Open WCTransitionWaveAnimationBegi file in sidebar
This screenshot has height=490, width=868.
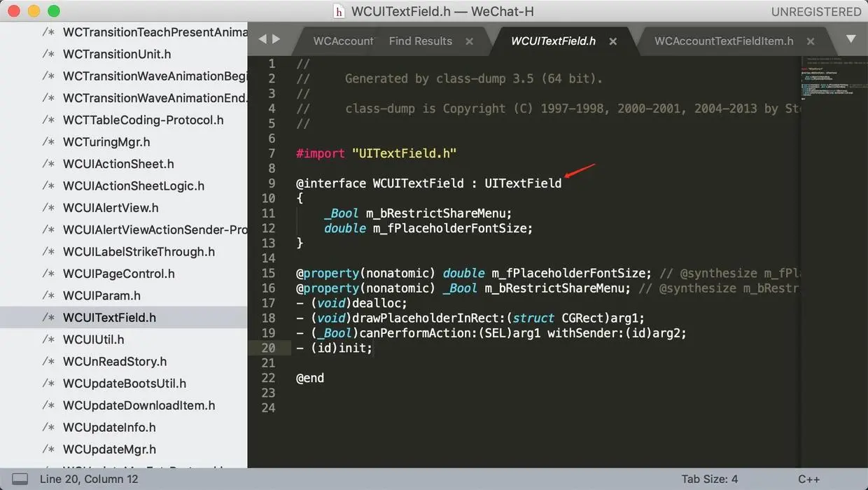click(155, 76)
